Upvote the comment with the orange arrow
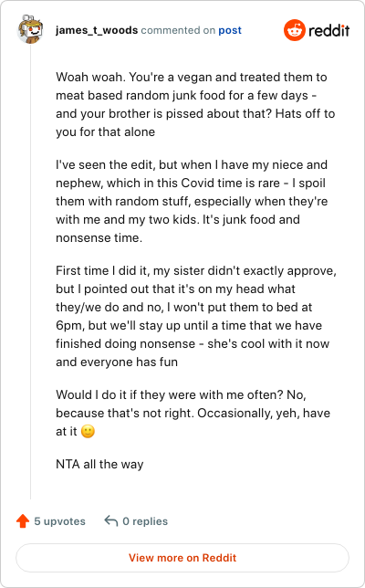365x588 pixels. pyautogui.click(x=23, y=520)
